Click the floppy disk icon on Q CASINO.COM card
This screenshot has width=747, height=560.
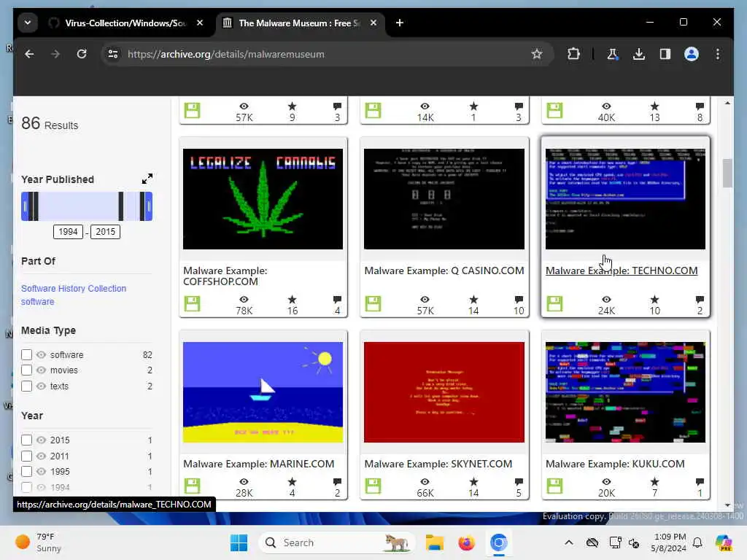373,303
